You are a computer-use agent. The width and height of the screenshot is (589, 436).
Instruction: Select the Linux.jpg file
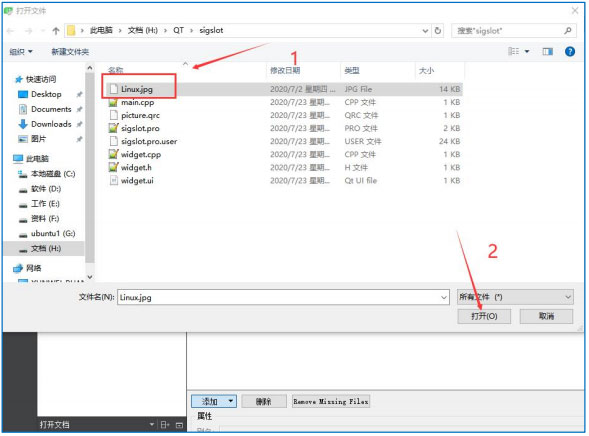tap(284, 89)
